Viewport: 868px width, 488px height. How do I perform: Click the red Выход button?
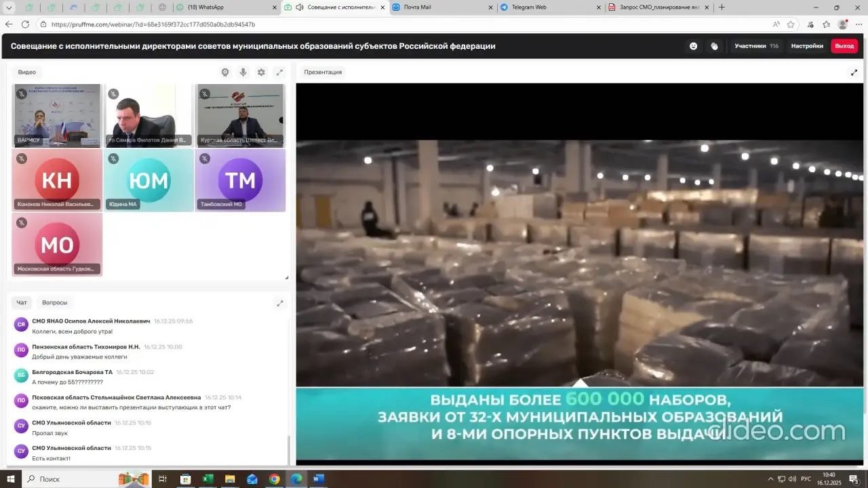[844, 46]
